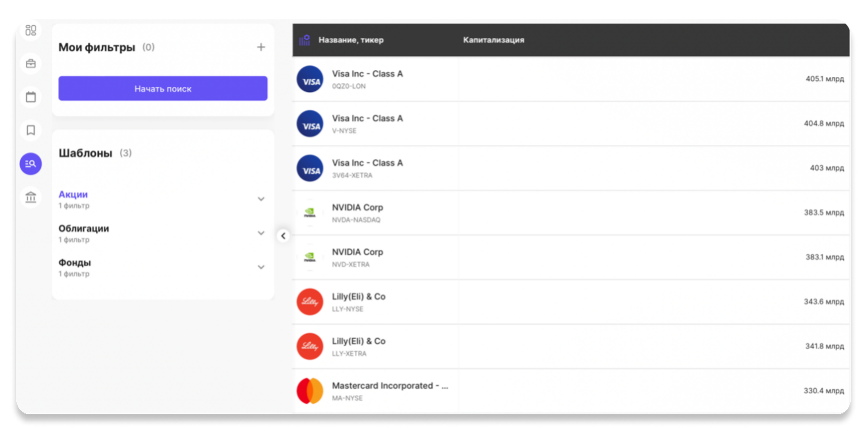The height and width of the screenshot is (445, 868).
Task: Click the Mastercard logo for MA-NYSE
Action: coord(310,391)
